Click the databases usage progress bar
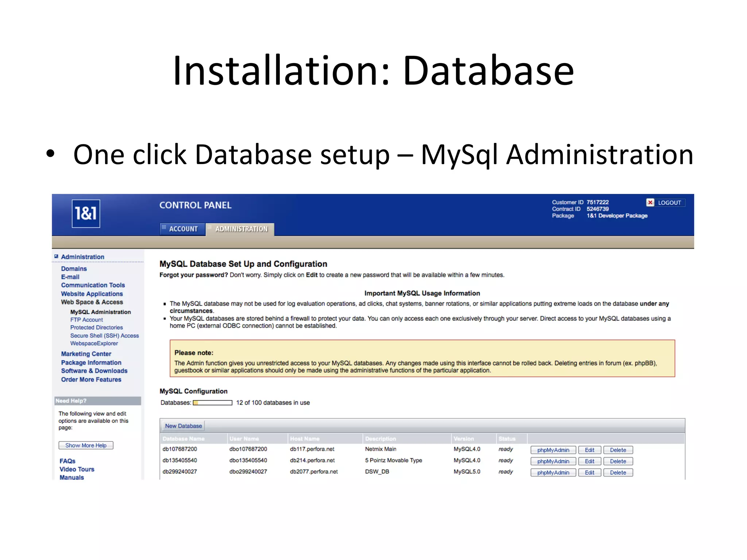 tap(213, 403)
